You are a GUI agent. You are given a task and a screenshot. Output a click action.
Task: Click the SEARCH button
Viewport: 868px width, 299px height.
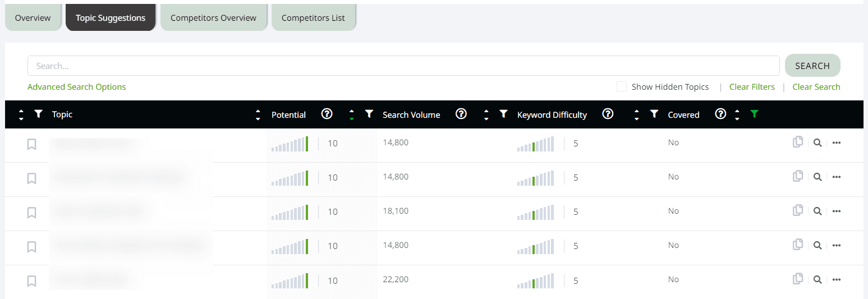tap(812, 66)
